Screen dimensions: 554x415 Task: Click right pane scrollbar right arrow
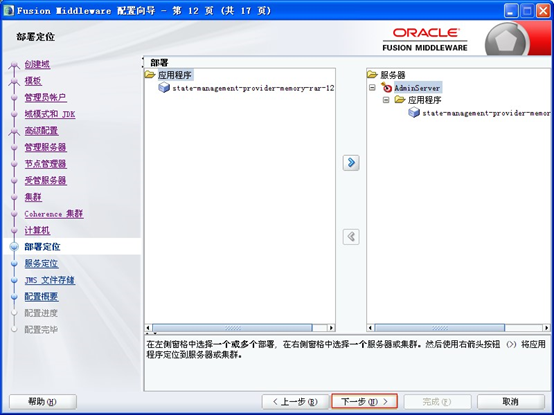[x=547, y=328]
